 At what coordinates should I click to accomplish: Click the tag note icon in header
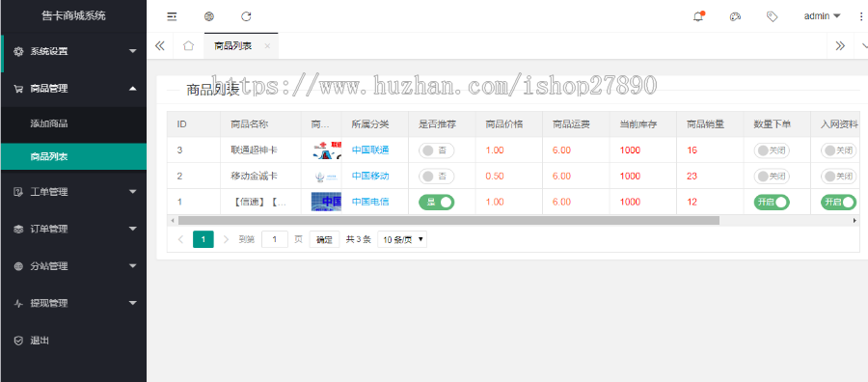point(773,16)
